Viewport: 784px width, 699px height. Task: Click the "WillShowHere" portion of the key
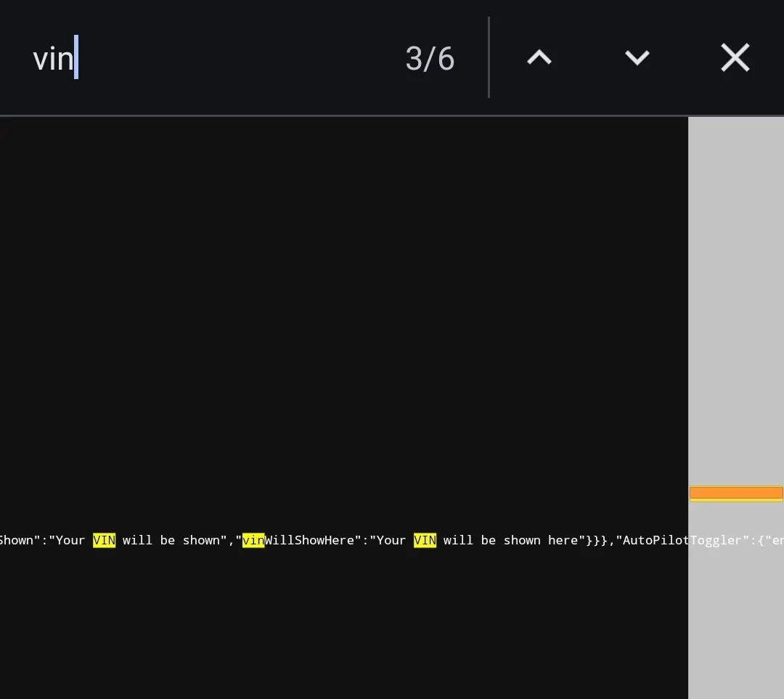309,541
